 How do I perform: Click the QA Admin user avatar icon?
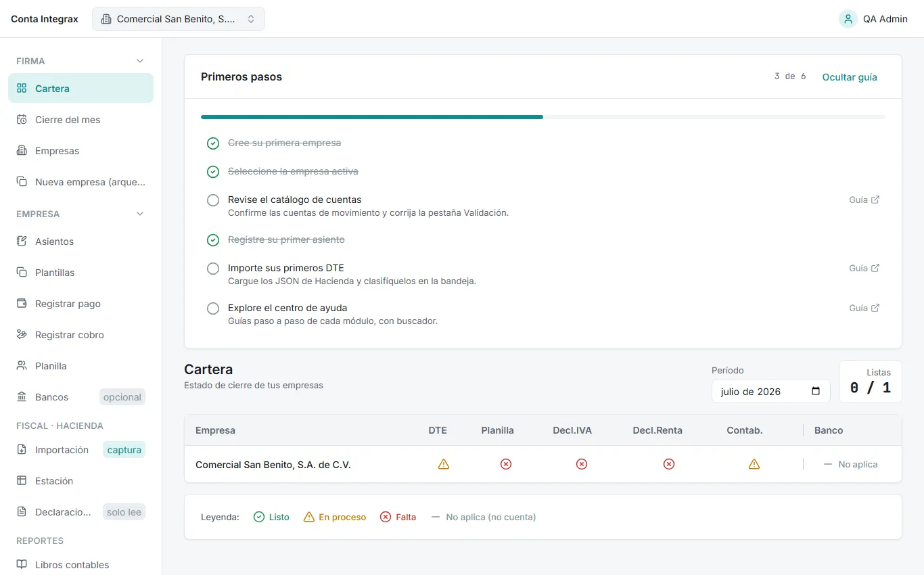(848, 19)
